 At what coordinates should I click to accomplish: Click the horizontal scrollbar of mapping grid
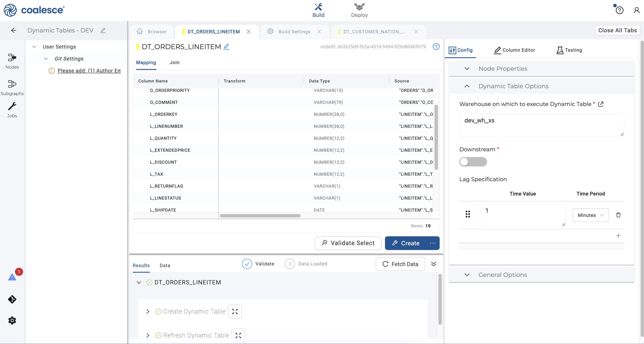click(260, 216)
